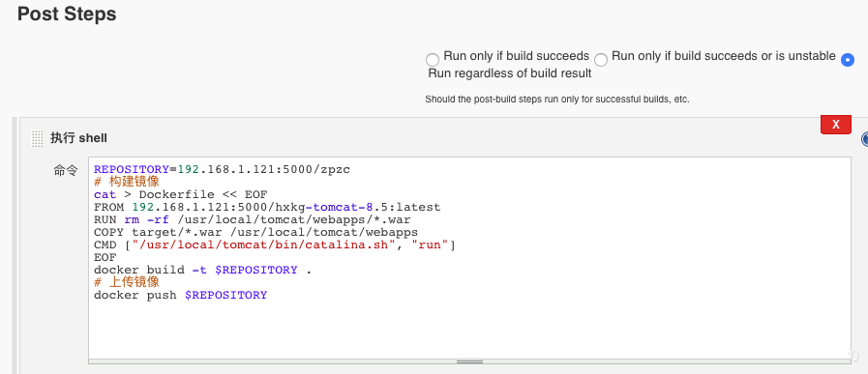Screen dimensions: 868x374
Task: Click the FROM hxkg-tomcat-8.5:latest line
Action: [x=267, y=207]
